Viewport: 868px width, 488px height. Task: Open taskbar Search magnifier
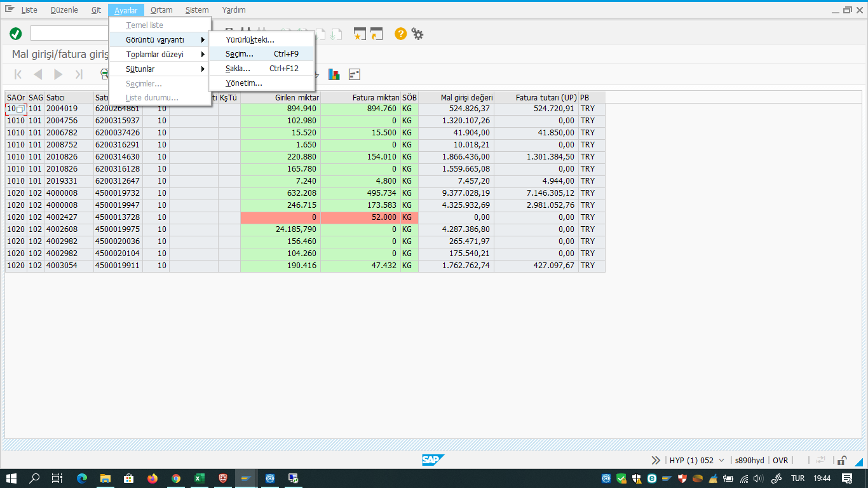pos(34,478)
